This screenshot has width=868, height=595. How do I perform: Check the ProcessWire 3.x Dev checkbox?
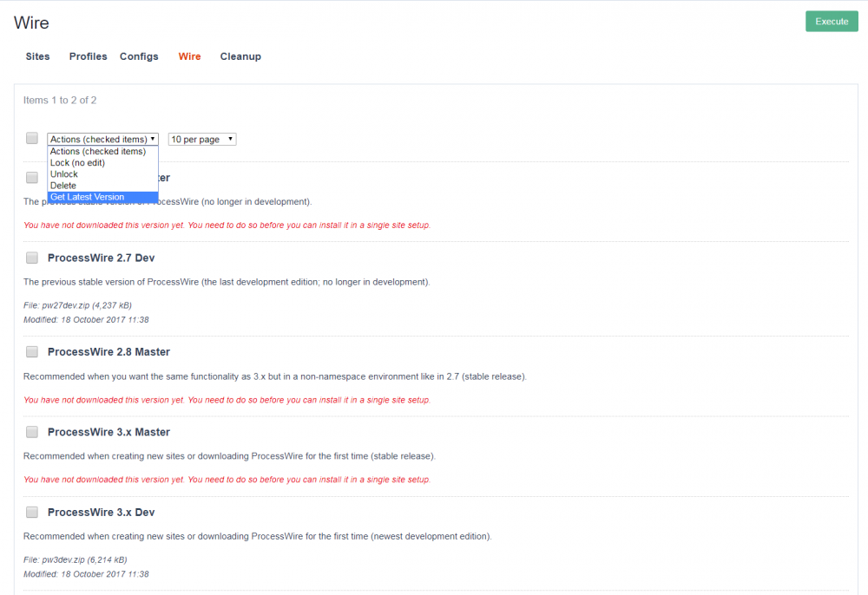point(31,512)
